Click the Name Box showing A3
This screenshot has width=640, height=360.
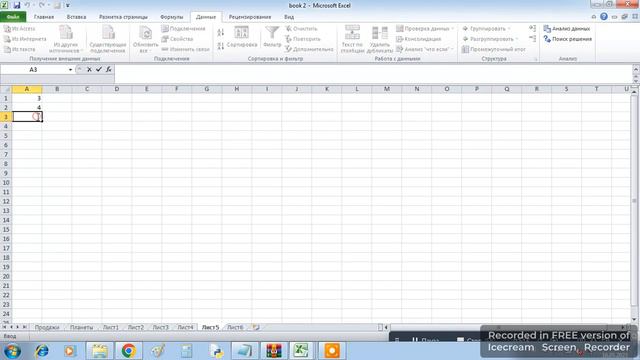pos(33,70)
